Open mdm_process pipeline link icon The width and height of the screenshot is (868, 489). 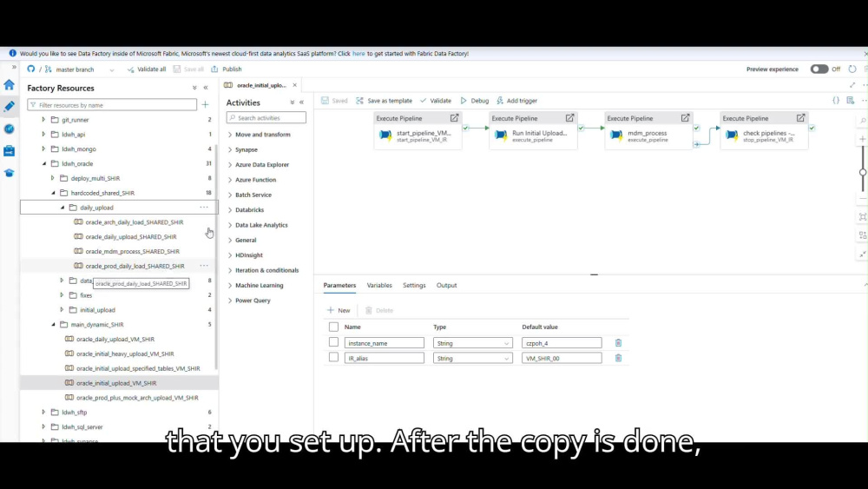(x=685, y=118)
